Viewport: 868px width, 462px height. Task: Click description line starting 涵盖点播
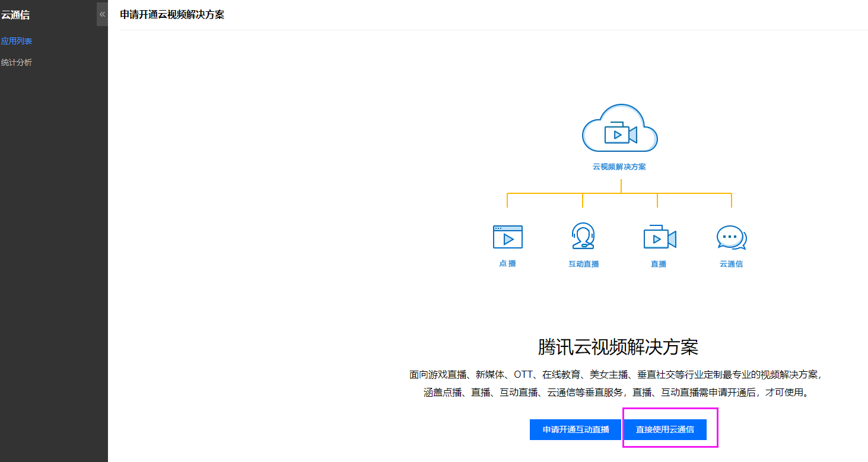point(616,393)
